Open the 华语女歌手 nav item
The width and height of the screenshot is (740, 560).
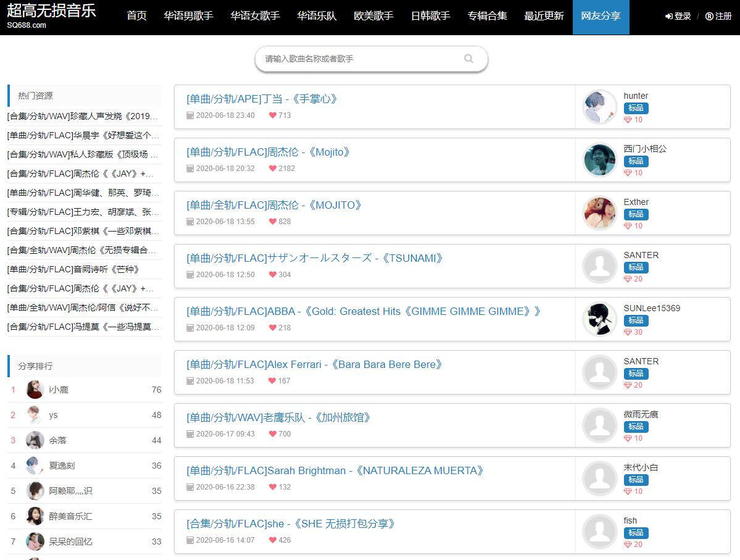tap(256, 16)
